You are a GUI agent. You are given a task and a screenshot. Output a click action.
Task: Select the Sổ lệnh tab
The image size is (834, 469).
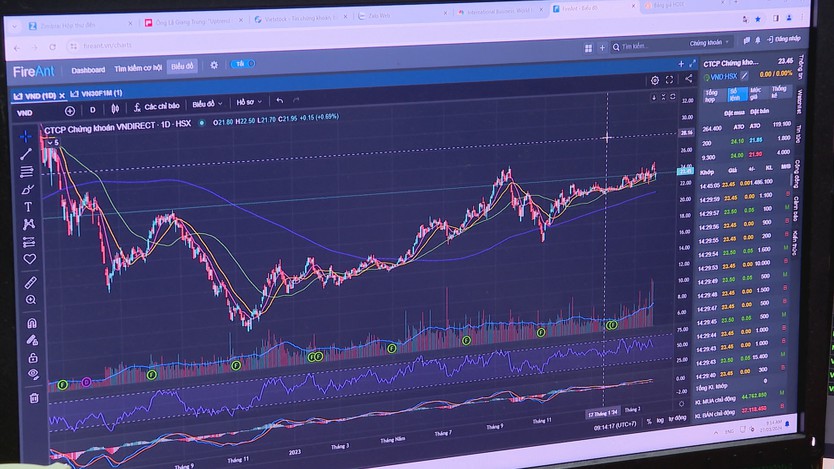[x=735, y=95]
